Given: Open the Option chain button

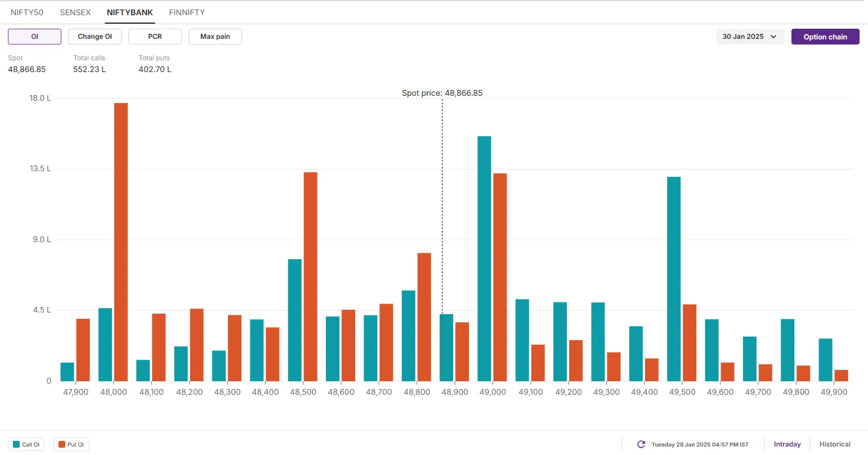Looking at the screenshot, I should pyautogui.click(x=825, y=37).
